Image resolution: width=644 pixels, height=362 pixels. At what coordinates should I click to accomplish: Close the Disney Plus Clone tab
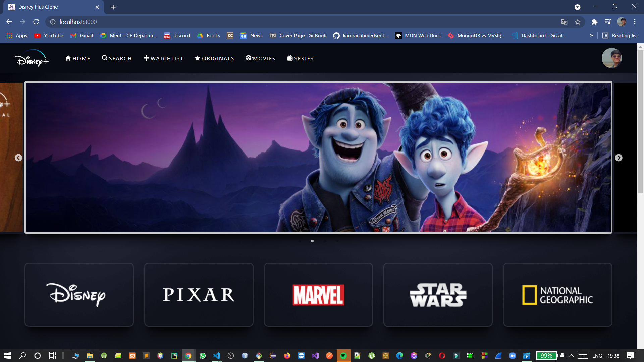(97, 7)
